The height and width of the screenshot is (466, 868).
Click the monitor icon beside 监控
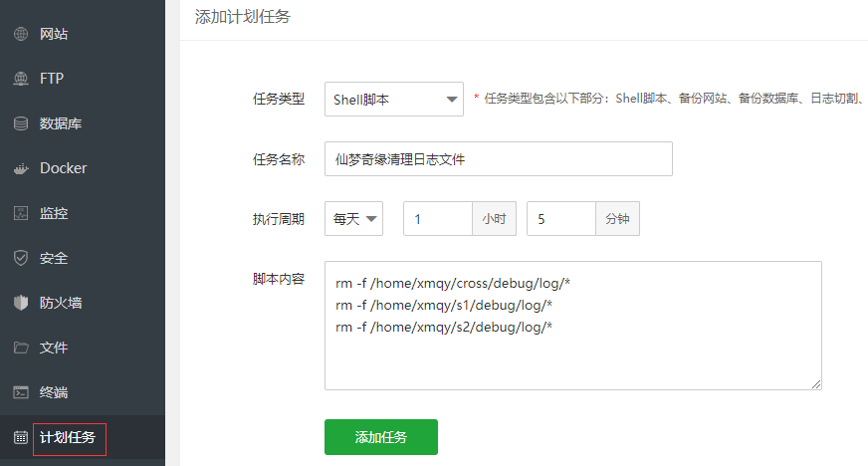pos(20,213)
